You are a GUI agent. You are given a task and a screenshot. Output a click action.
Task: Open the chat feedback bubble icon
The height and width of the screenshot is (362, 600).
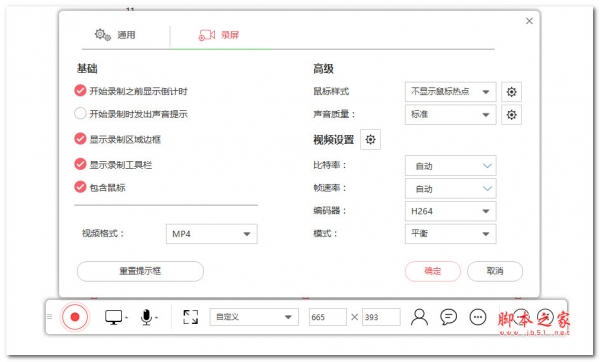click(x=448, y=317)
